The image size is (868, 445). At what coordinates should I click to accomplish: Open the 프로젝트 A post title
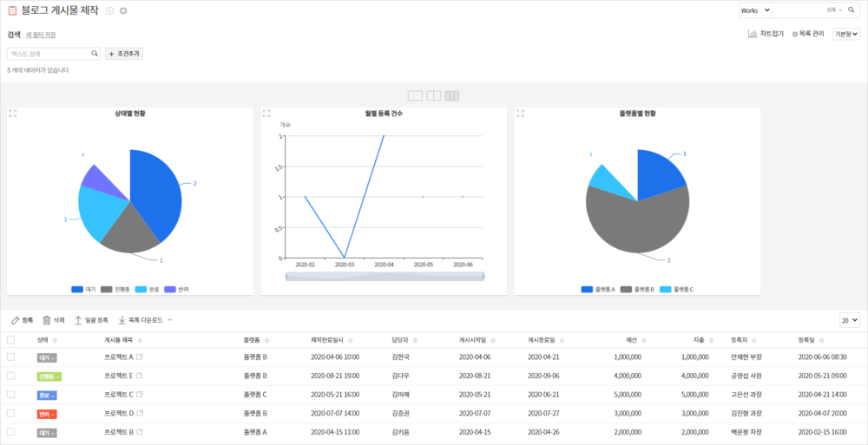118,357
